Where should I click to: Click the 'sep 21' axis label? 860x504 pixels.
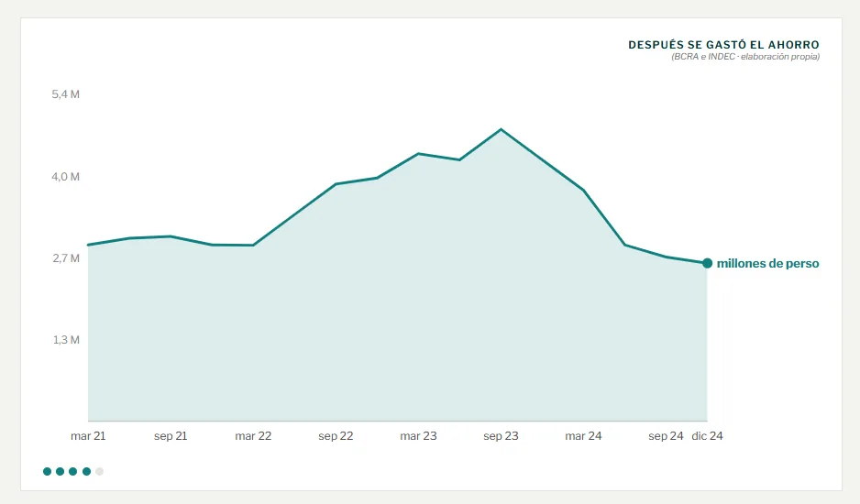171,436
